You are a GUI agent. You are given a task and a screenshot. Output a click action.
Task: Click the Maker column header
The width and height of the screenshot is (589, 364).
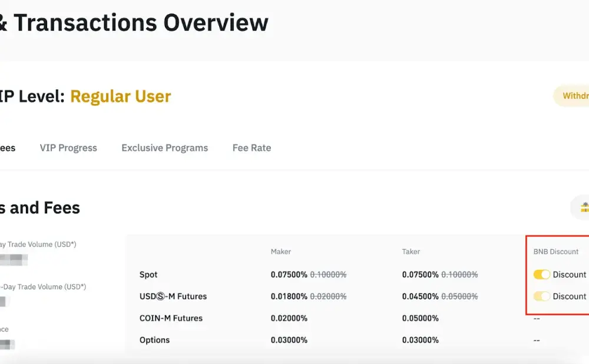[x=281, y=252]
